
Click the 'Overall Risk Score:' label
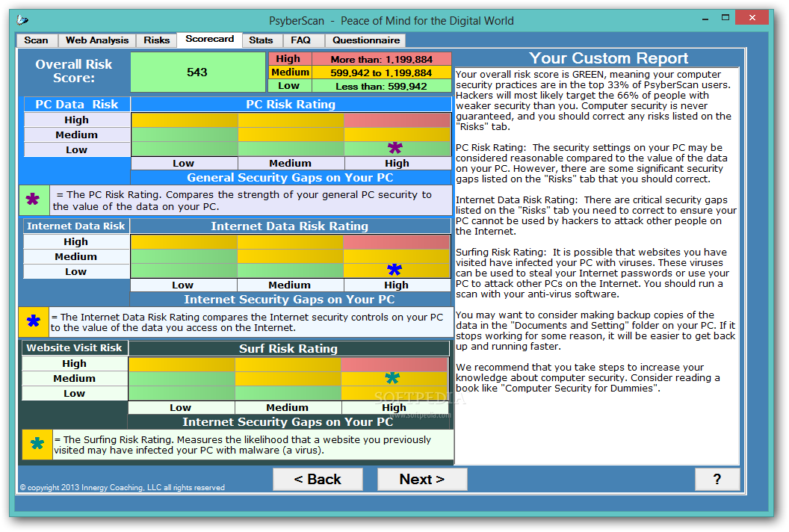74,71
